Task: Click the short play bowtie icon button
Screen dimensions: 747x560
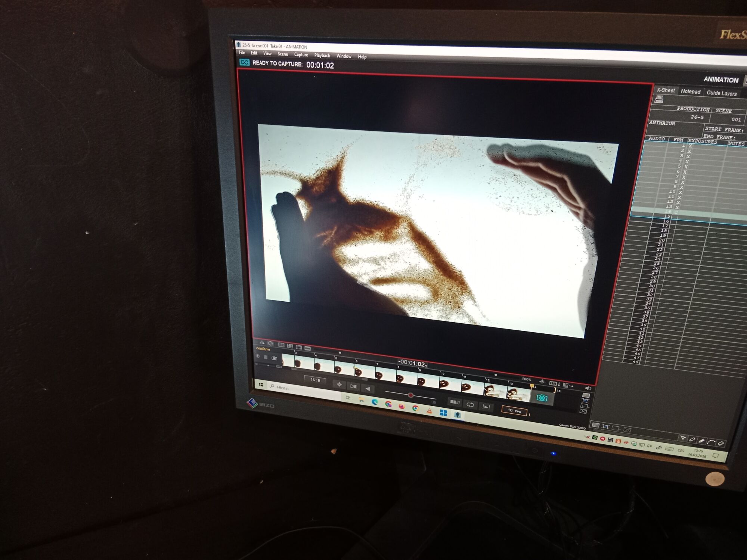Action: 353,386
